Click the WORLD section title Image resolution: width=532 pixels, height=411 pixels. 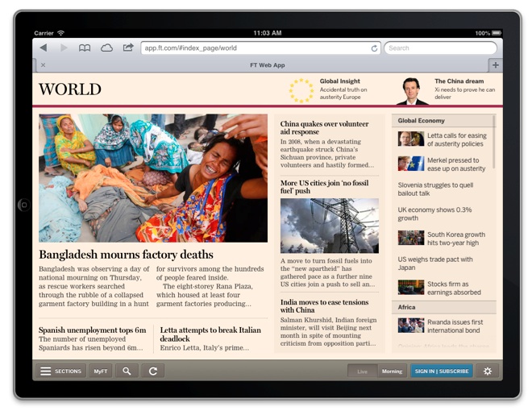coord(70,89)
